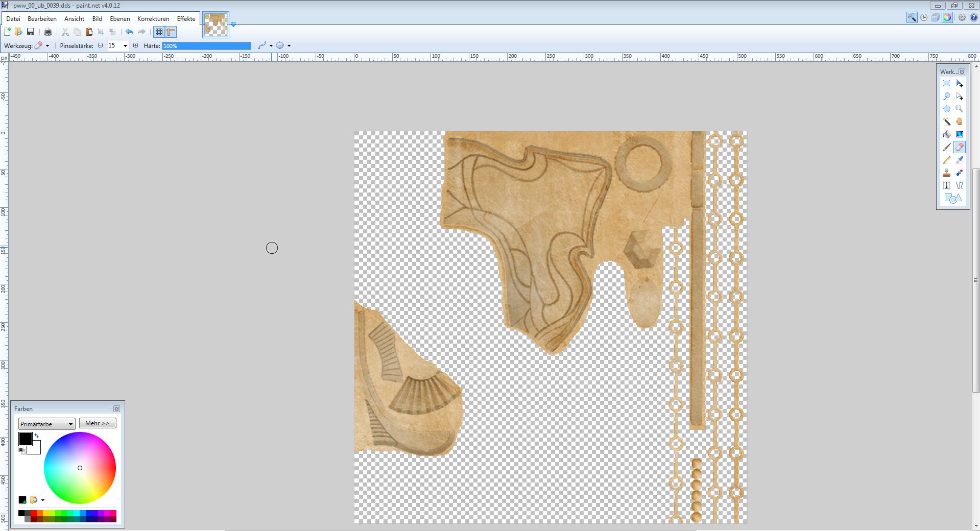Switch to the Color Picker eyedropper tool
Image resolution: width=980 pixels, height=531 pixels.
[959, 160]
